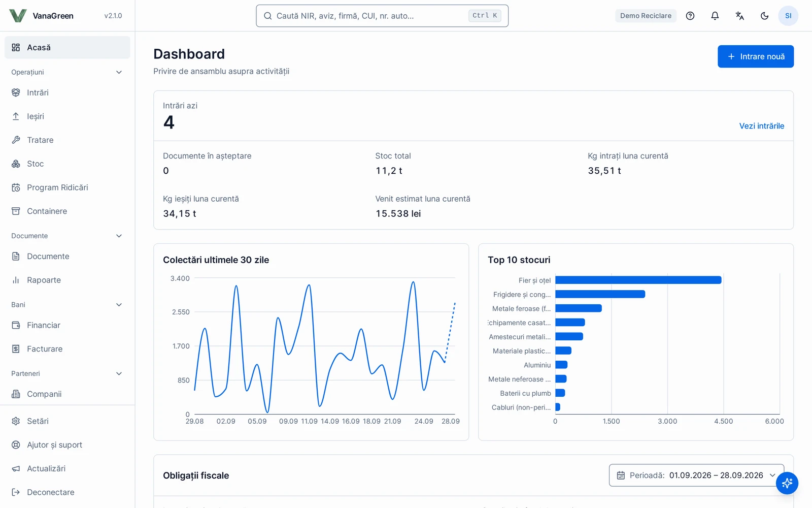This screenshot has width=812, height=508.
Task: Open the help question-mark icon
Action: (x=690, y=16)
